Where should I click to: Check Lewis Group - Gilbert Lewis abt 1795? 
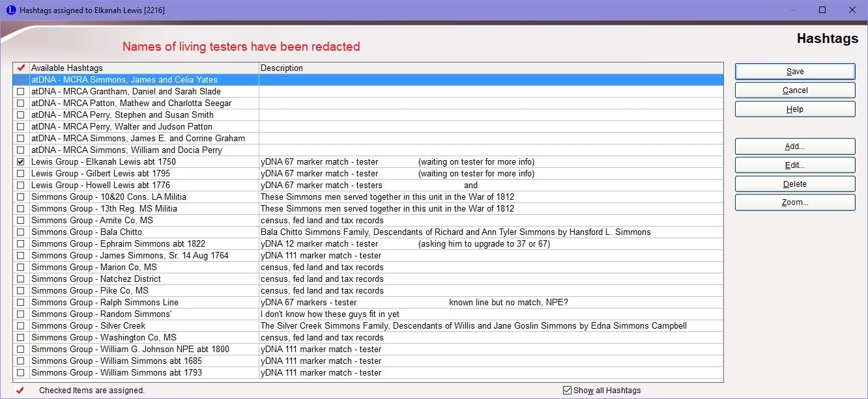click(x=21, y=174)
